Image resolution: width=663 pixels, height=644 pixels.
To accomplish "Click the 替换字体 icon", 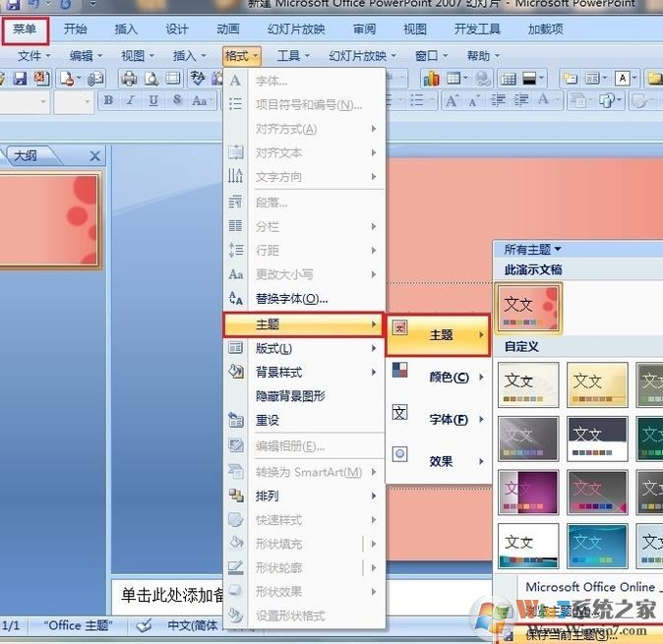I will click(235, 298).
